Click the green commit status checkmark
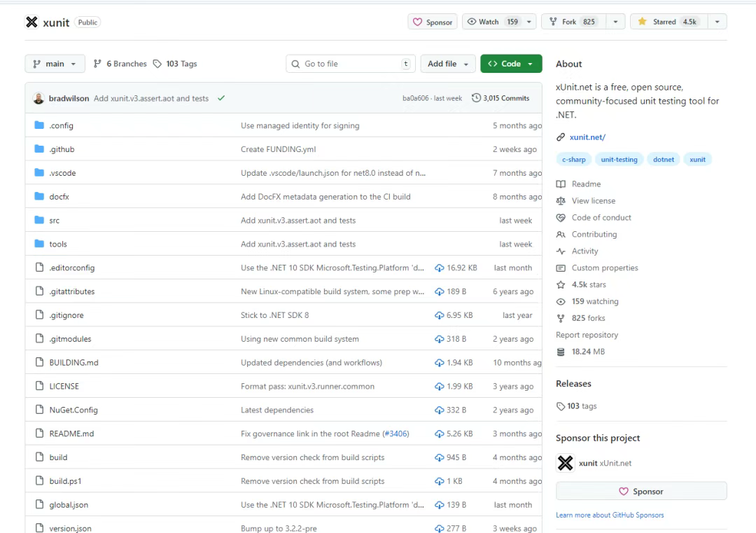The image size is (756, 533). pos(221,98)
